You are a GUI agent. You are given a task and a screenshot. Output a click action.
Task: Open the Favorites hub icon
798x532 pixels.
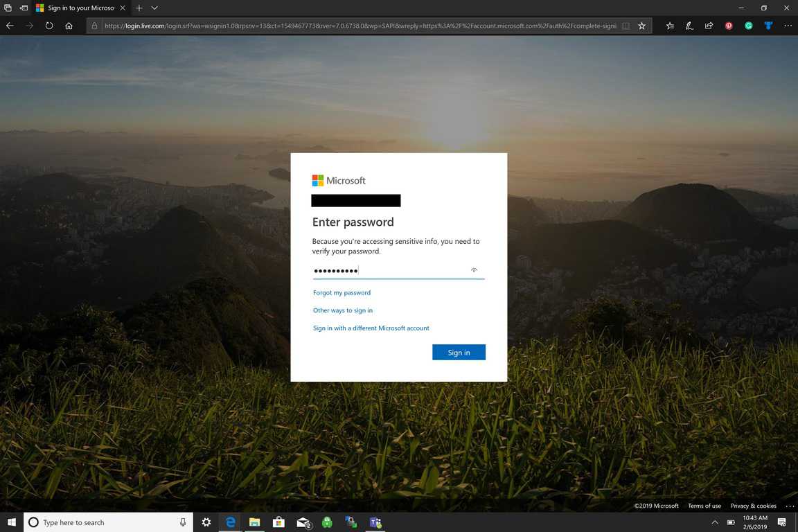point(670,26)
